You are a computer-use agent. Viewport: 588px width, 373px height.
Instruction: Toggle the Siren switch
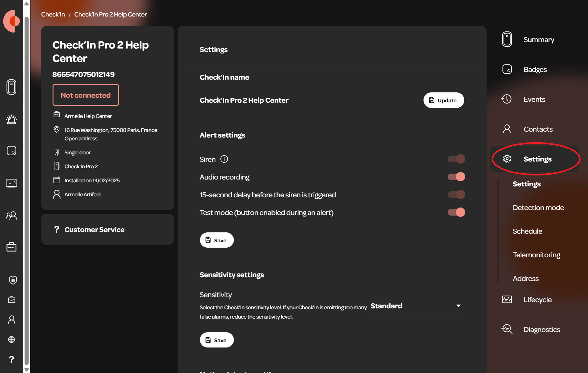coord(456,159)
